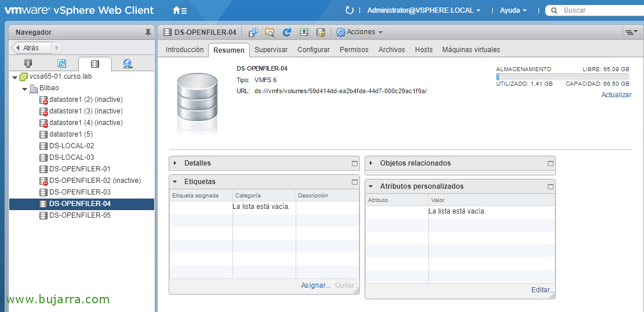Pin the Navegador panel
644x312 pixels.
coord(148,32)
